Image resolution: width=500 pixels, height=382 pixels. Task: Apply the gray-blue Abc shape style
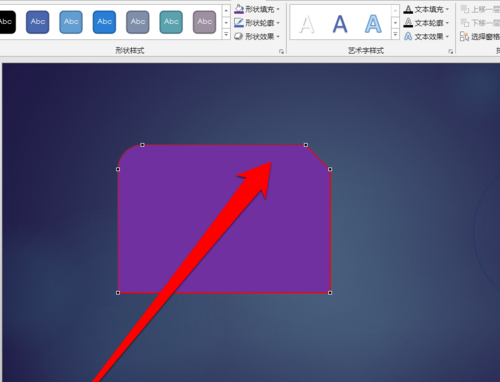click(138, 22)
